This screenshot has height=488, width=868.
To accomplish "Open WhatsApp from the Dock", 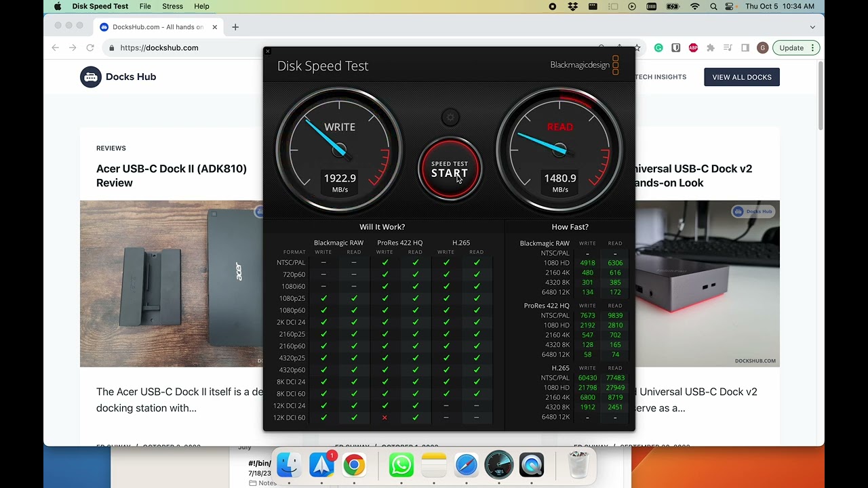I will tap(401, 466).
